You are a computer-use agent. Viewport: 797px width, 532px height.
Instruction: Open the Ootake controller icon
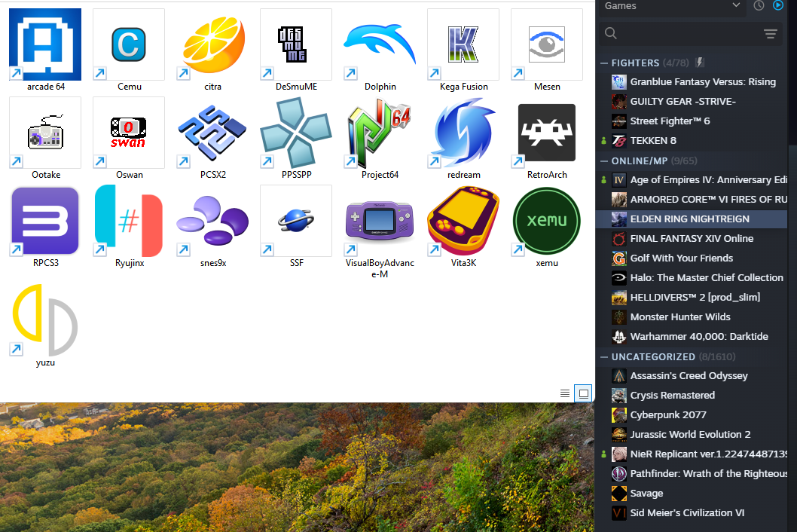[x=45, y=132]
